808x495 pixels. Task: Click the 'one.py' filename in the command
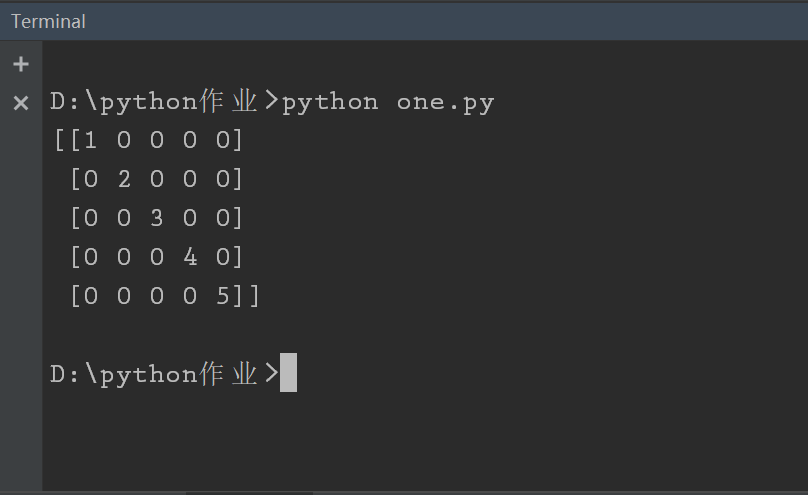click(x=445, y=102)
